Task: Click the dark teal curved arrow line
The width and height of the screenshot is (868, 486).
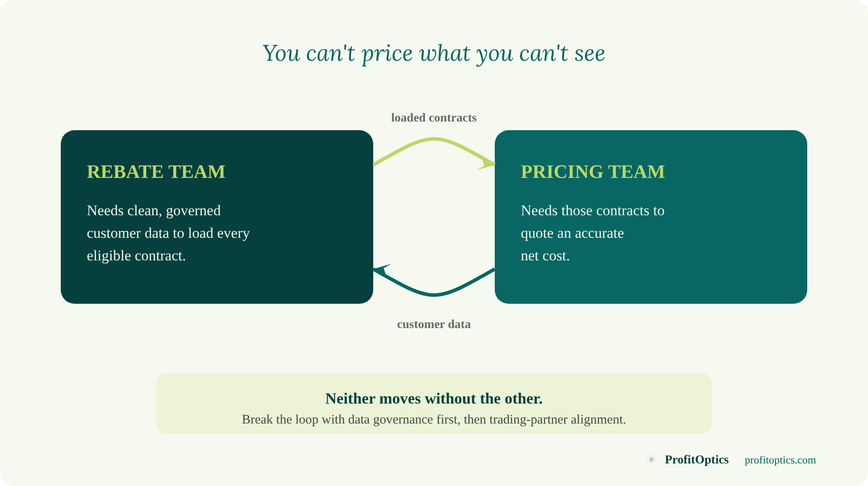Action: coord(434,295)
